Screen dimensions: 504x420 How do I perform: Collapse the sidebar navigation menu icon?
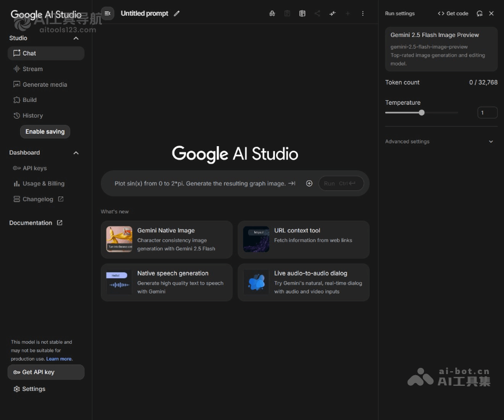click(x=108, y=13)
